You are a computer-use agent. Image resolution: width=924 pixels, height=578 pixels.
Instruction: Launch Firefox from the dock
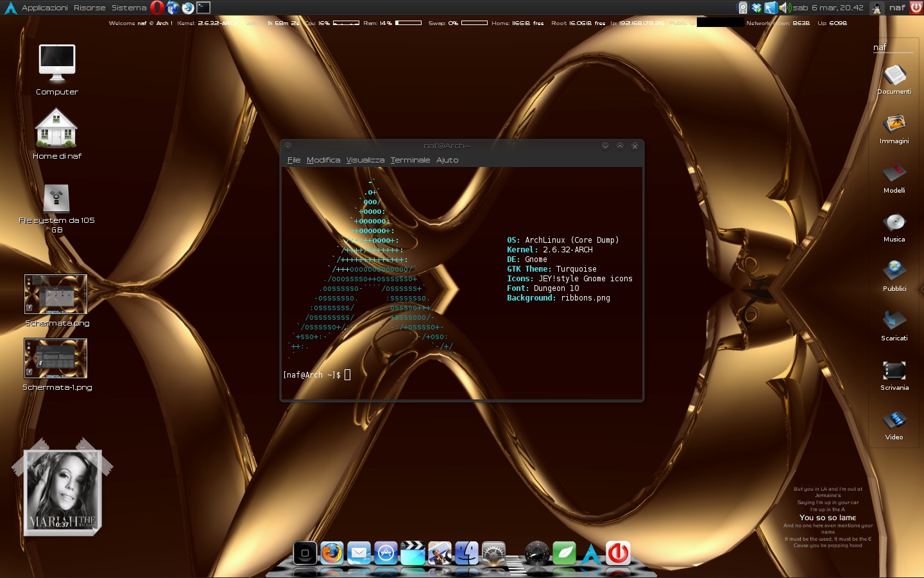pos(332,553)
